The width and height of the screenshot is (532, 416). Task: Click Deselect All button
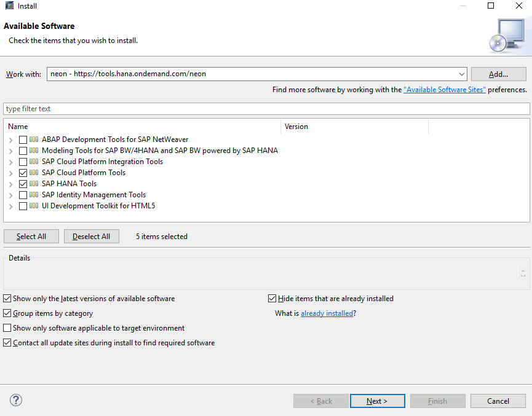[91, 237]
